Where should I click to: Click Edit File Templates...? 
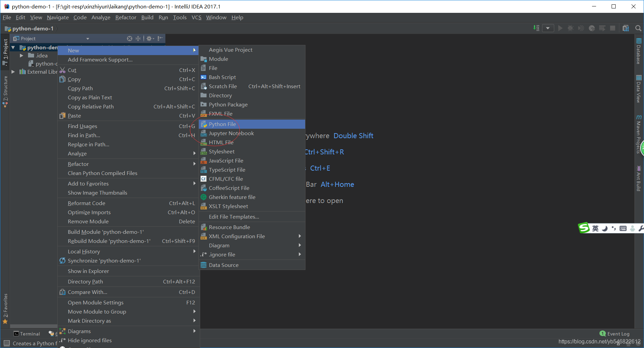point(252,217)
